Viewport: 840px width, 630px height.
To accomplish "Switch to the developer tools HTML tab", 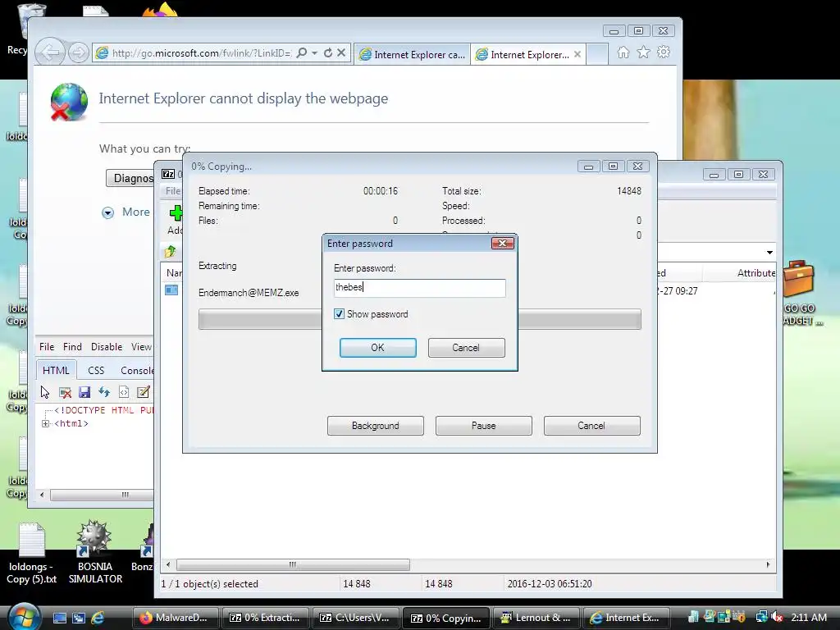I will pos(56,370).
